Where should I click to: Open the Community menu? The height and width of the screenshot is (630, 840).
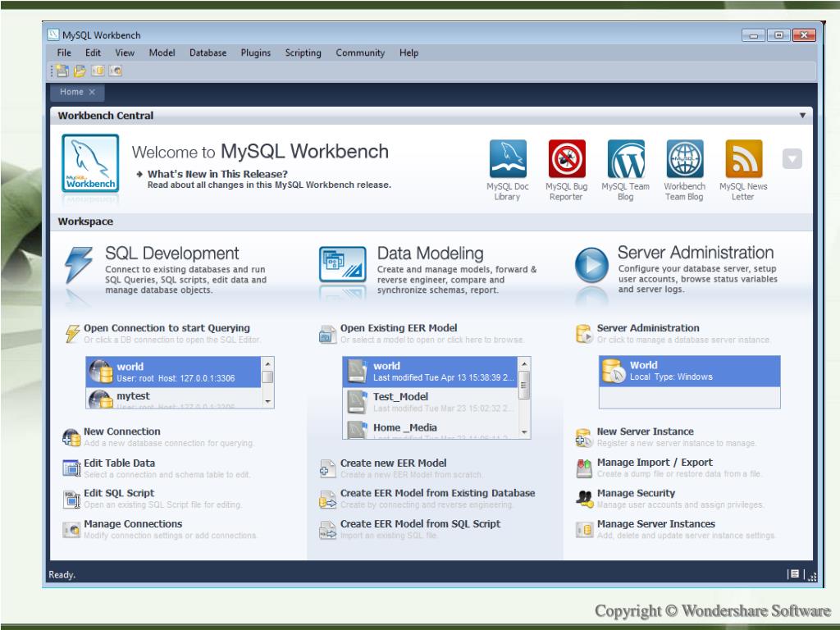point(360,52)
